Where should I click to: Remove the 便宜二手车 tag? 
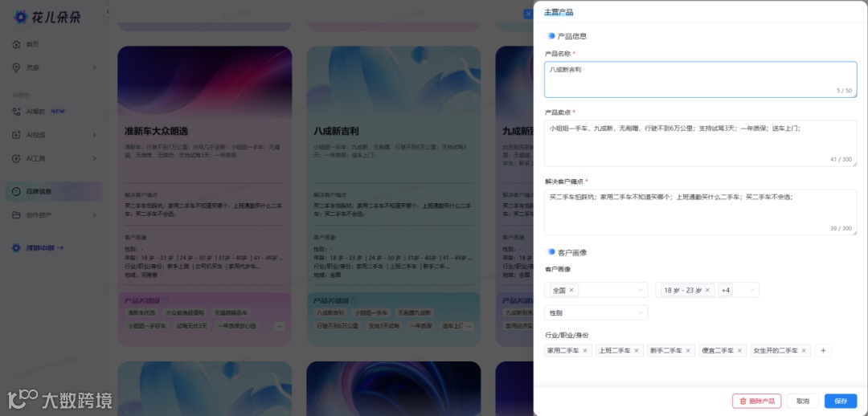tap(739, 351)
